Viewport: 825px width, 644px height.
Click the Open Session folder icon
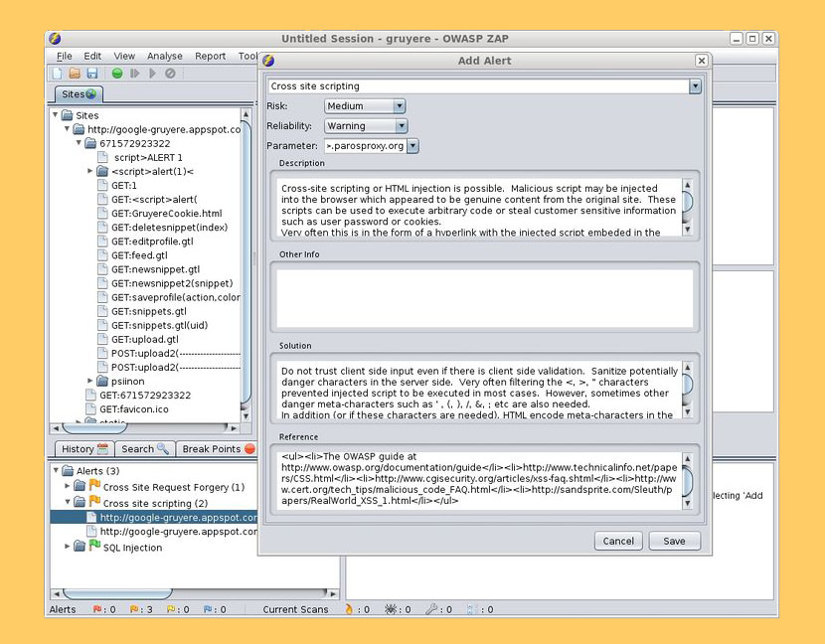pyautogui.click(x=75, y=74)
